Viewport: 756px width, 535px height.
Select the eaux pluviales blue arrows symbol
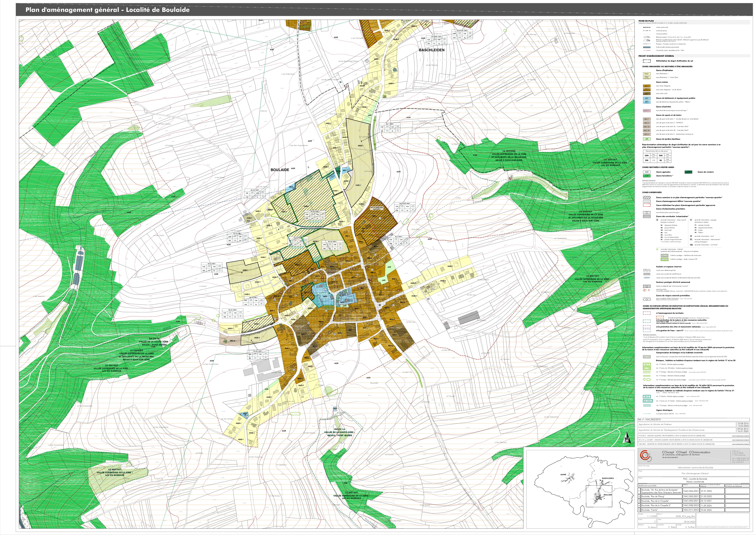point(647,278)
